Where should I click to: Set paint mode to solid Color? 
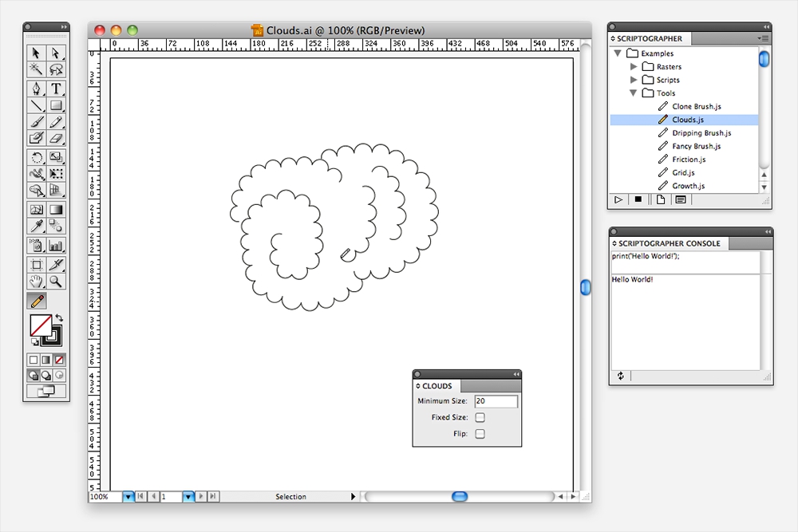pos(34,360)
